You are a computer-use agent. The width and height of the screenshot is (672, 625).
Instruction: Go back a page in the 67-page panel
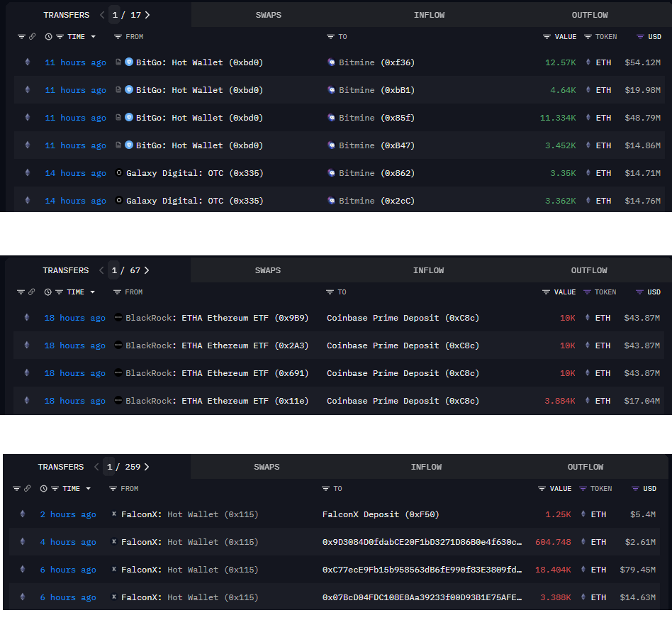coord(101,270)
